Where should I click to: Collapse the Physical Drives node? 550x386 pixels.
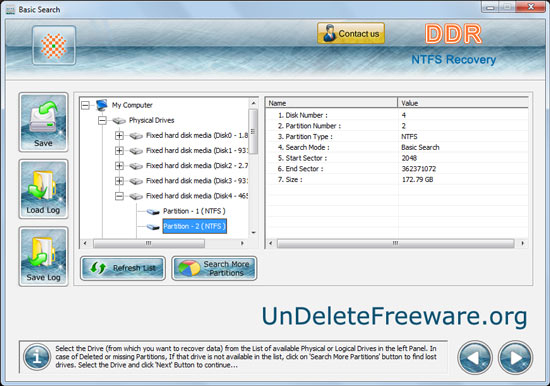[x=102, y=120]
